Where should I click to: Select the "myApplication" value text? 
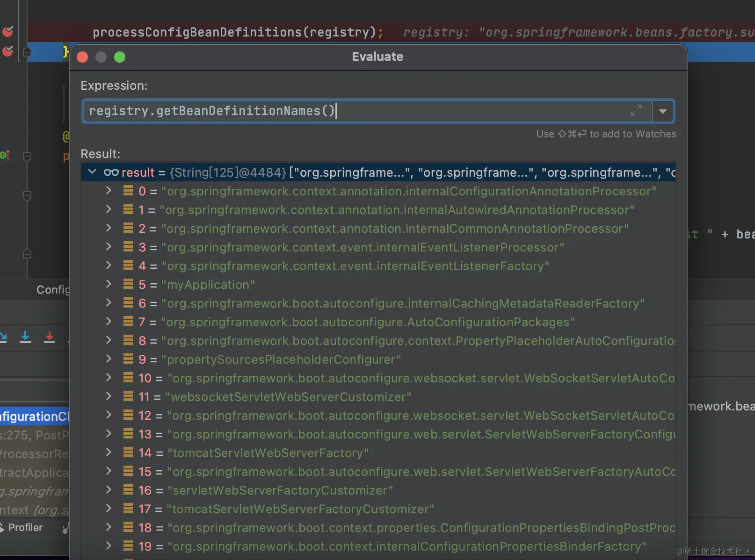208,285
